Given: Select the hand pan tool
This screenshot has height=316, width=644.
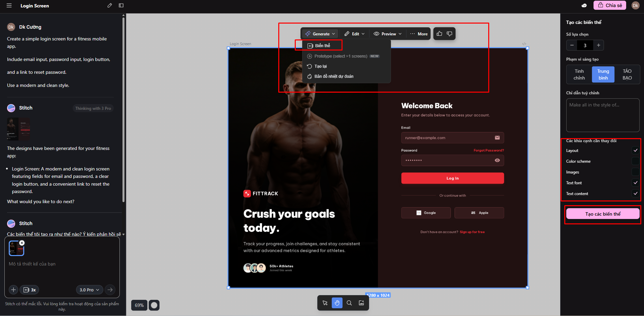Looking at the screenshot, I should click(337, 303).
